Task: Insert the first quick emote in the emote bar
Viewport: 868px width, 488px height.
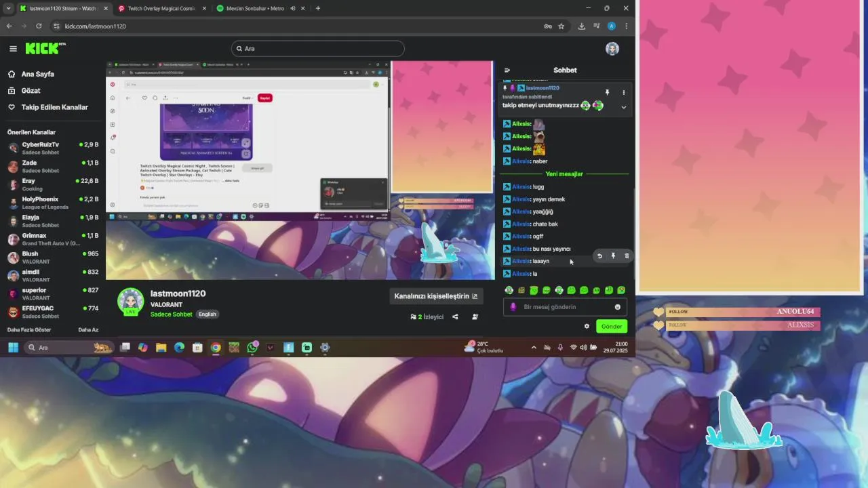Action: coord(509,290)
